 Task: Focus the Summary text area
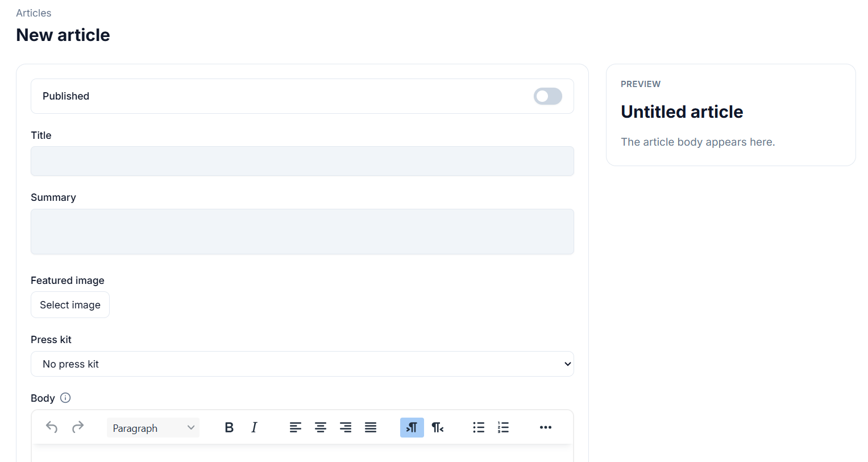[302, 232]
